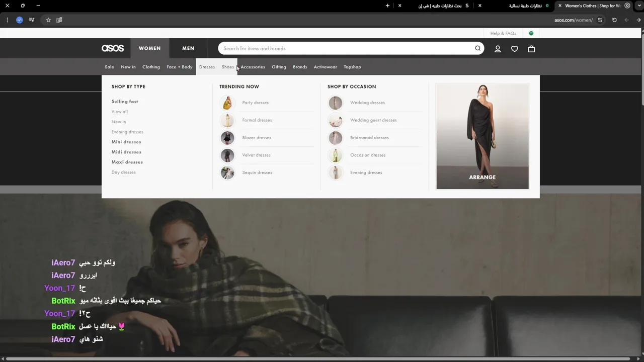Click the asos.com/women address bar
Image resolution: width=644 pixels, height=362 pixels.
[x=574, y=20]
